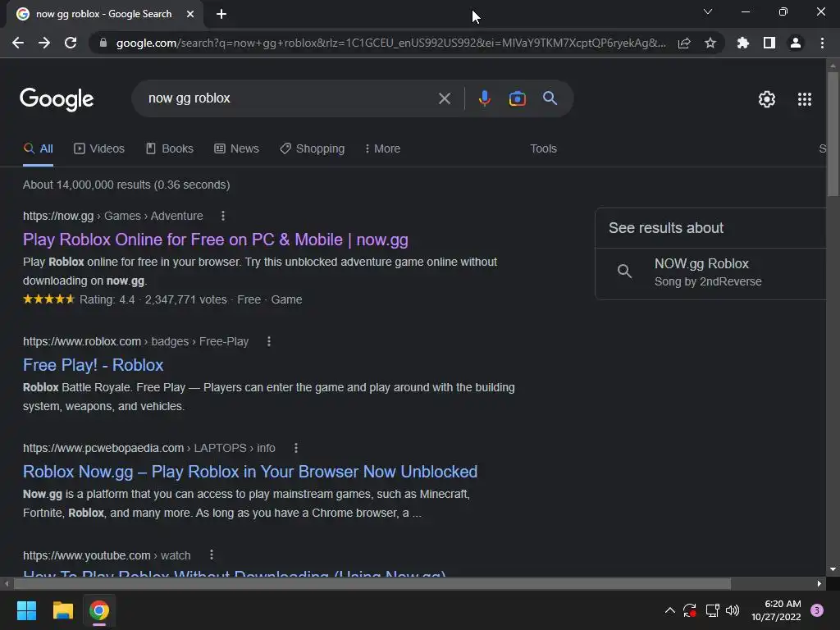Open options for the pcwebopaedia.com result
The image size is (840, 630).
(295, 448)
